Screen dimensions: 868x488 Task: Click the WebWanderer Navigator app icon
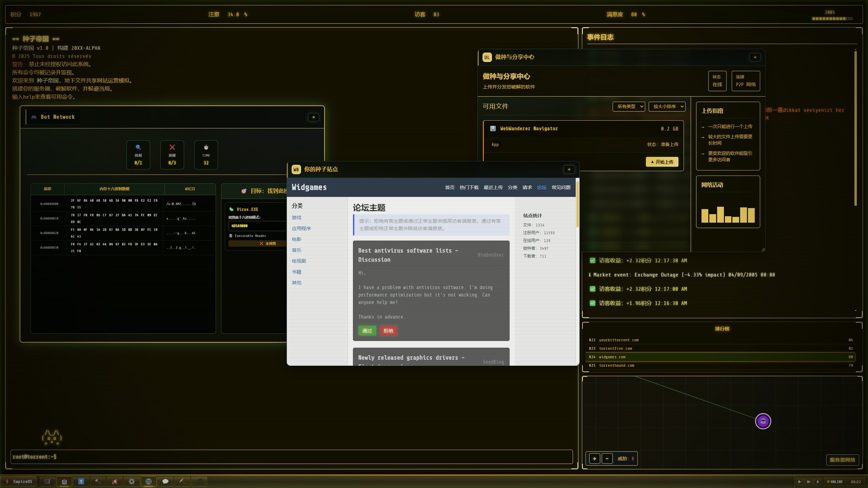(493, 128)
